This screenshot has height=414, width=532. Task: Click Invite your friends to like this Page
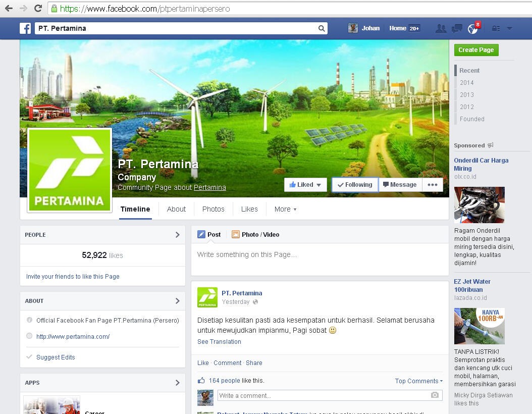(73, 277)
